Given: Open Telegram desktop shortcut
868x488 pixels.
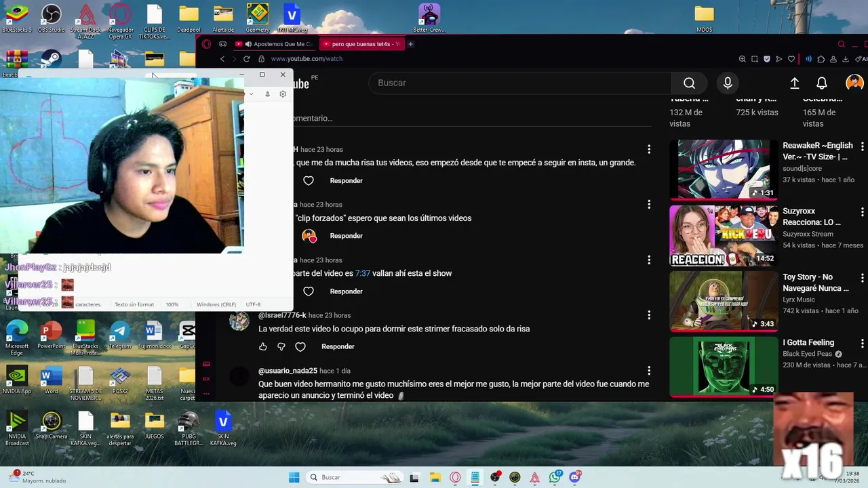Looking at the screenshot, I should (120, 335).
